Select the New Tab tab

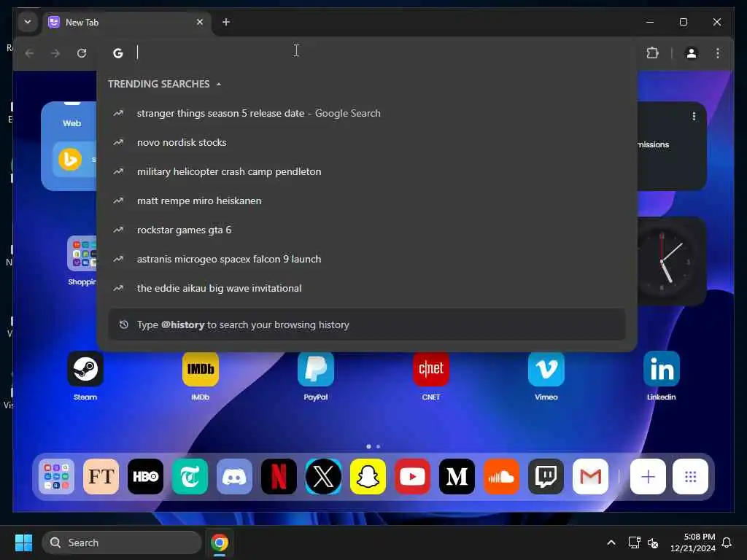126,23
